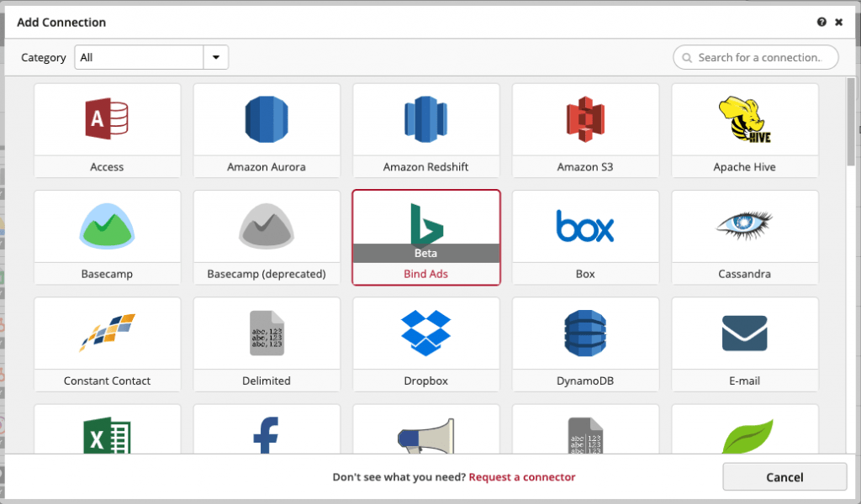This screenshot has width=861, height=504.
Task: Select the Cassandra eye icon
Action: click(745, 225)
